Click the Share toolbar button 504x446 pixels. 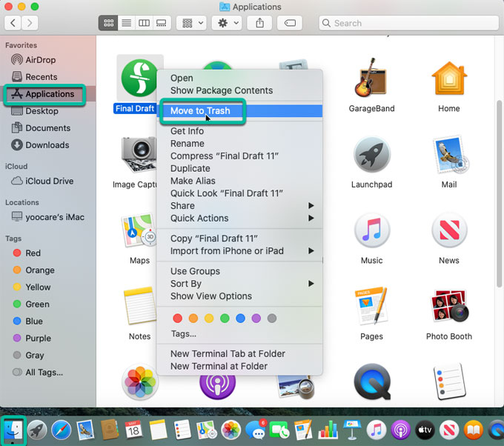tap(259, 23)
